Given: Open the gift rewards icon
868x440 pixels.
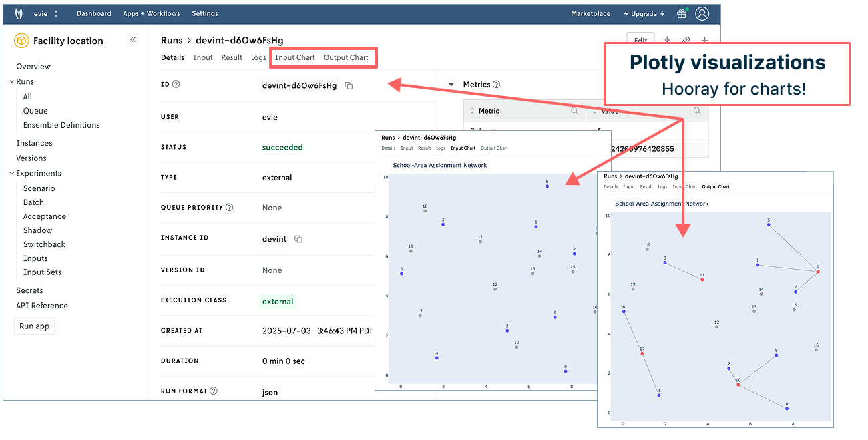Looking at the screenshot, I should [681, 13].
